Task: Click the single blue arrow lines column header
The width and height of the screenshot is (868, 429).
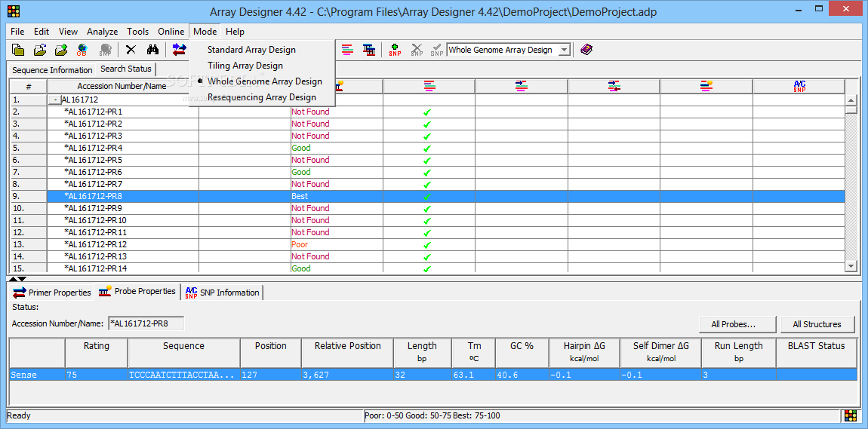Action: [522, 86]
